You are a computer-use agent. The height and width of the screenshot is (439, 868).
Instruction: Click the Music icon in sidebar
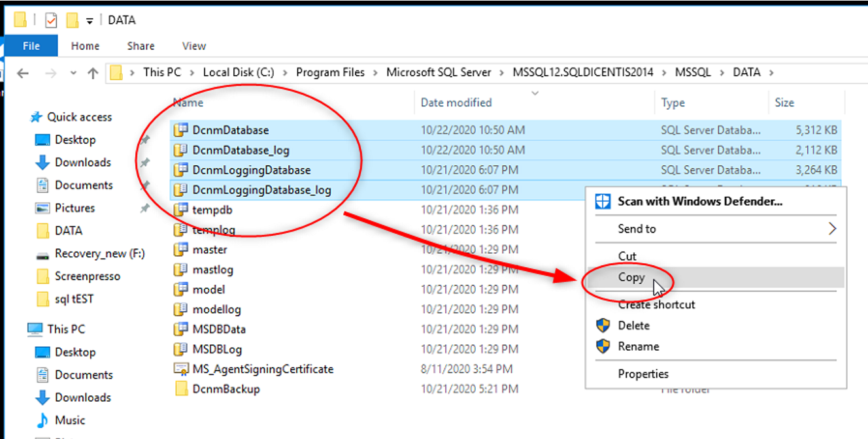[x=42, y=420]
